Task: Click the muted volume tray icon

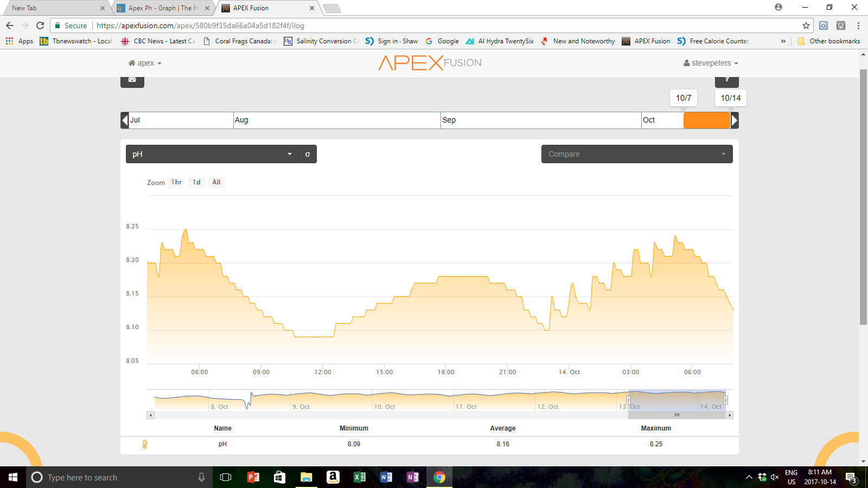Action: click(775, 477)
